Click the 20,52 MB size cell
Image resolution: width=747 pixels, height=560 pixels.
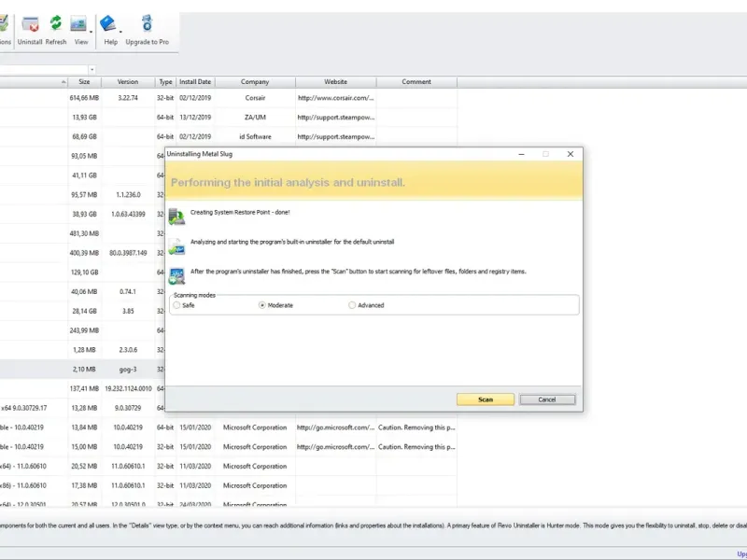pos(84,466)
